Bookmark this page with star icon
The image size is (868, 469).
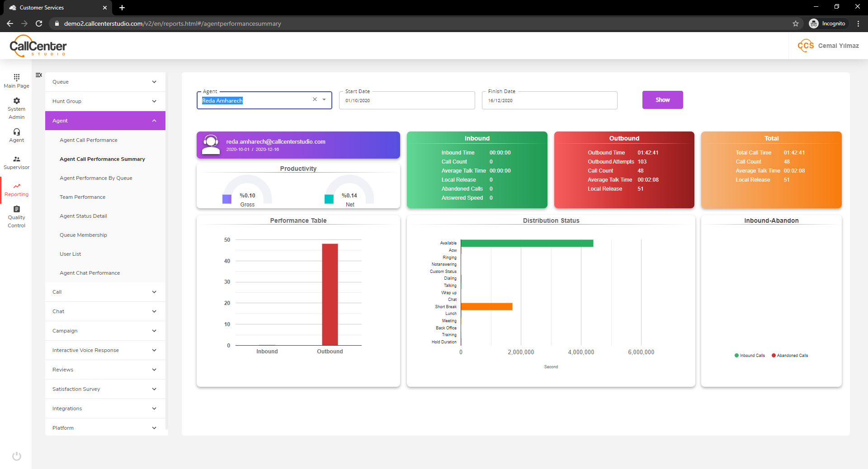tap(796, 23)
